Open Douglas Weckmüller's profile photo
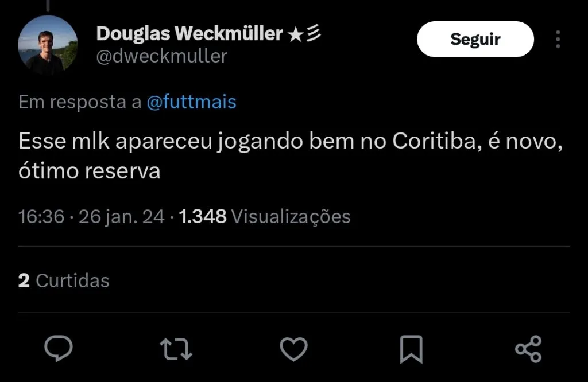This screenshot has height=382, width=588. [x=48, y=45]
